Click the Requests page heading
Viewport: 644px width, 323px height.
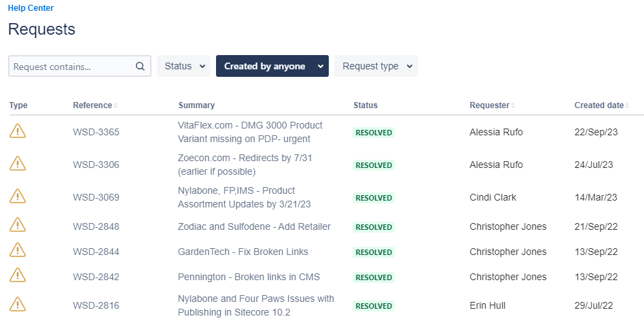41,29
